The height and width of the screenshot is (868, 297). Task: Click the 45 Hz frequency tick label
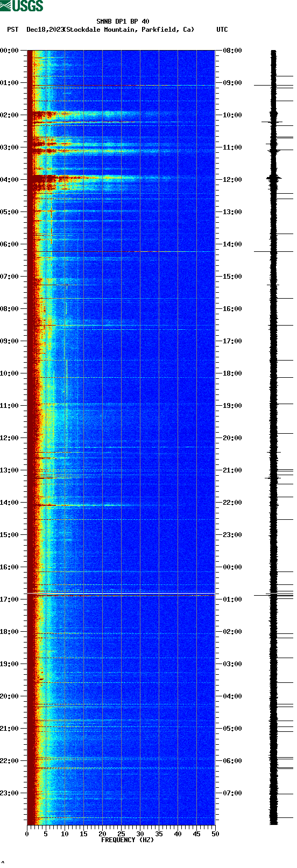tap(196, 834)
